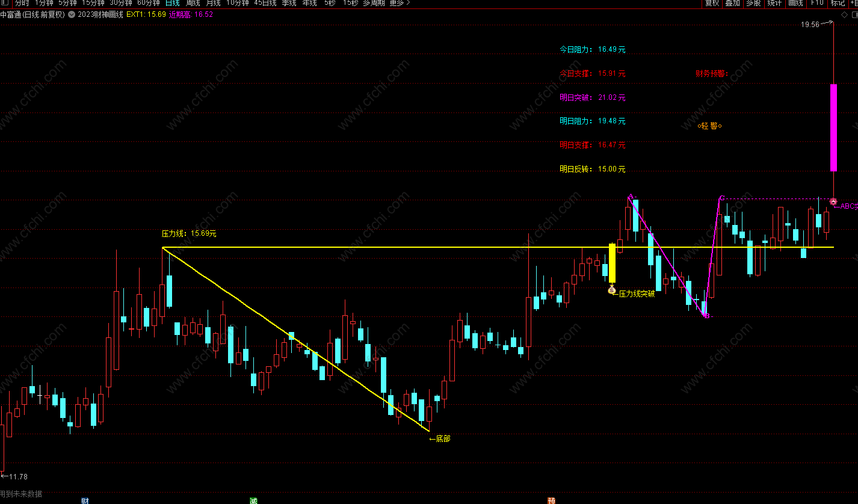Select the 30分钟 period tab
The image size is (858, 504).
[120, 3]
